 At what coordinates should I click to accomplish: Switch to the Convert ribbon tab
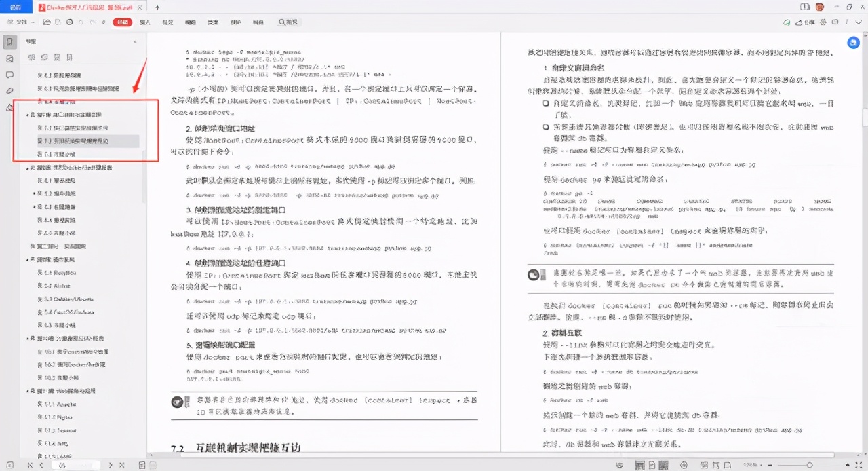point(258,22)
